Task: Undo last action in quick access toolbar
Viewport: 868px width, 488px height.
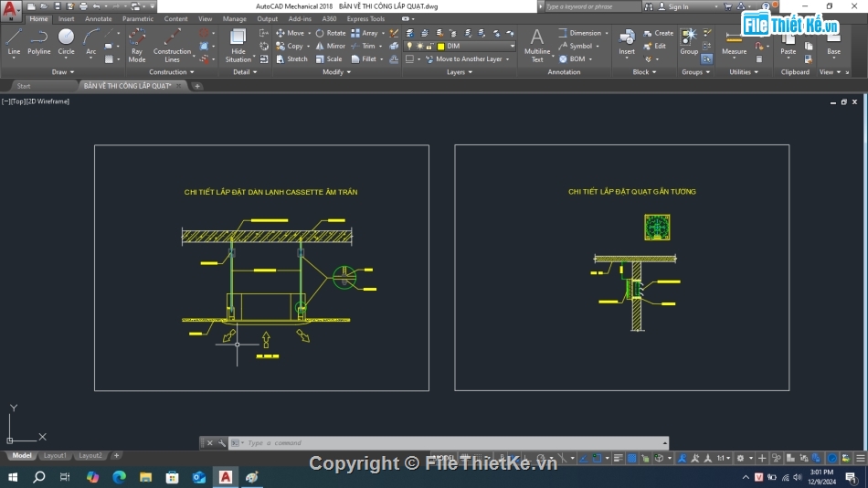Action: (96, 6)
